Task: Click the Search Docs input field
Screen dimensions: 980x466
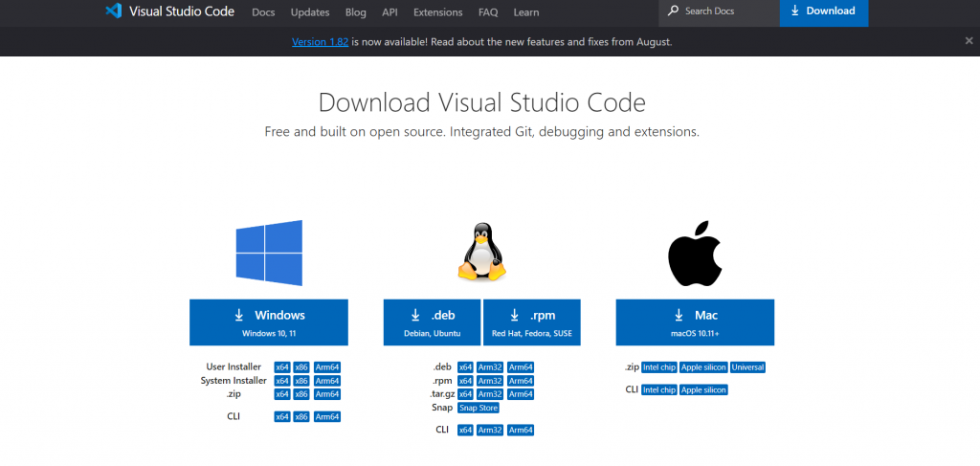Action: click(720, 11)
